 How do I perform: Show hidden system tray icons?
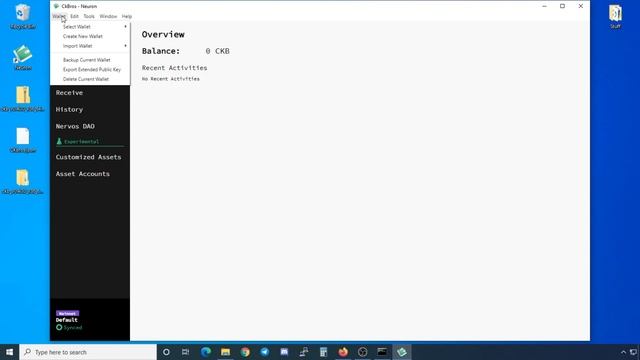pos(623,352)
